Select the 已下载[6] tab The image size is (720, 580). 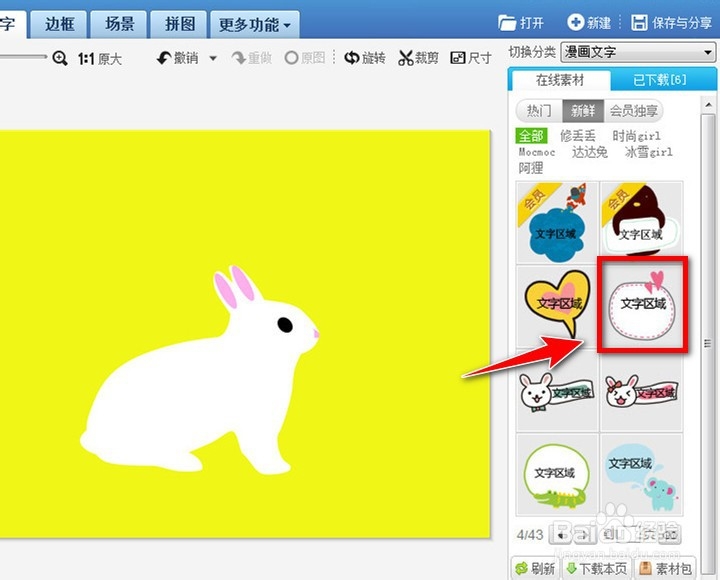click(660, 80)
